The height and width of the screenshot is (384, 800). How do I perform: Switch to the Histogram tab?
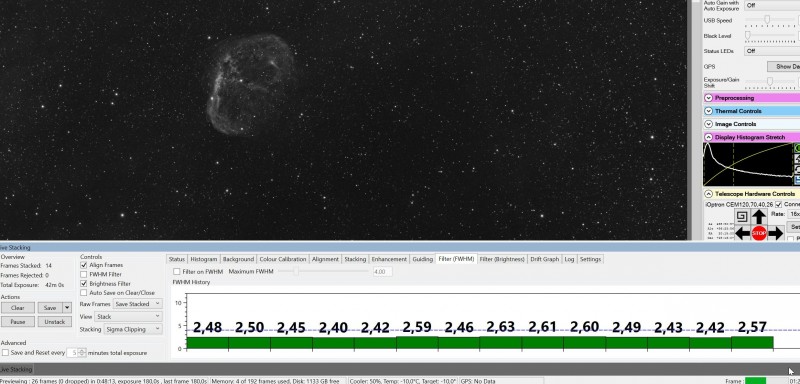click(x=204, y=259)
